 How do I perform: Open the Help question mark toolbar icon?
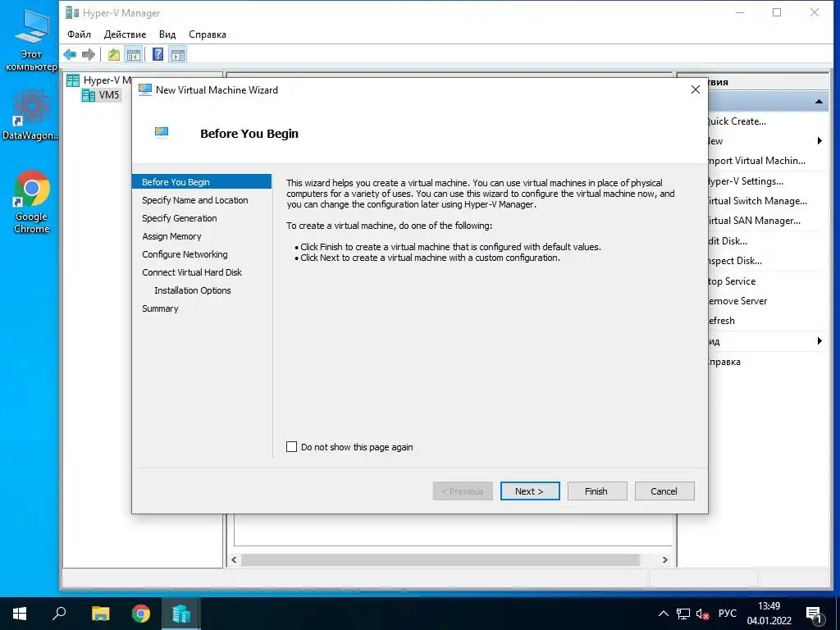158,54
